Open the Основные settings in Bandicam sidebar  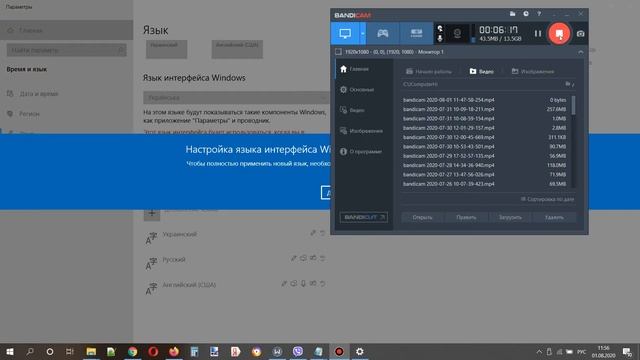[357, 89]
